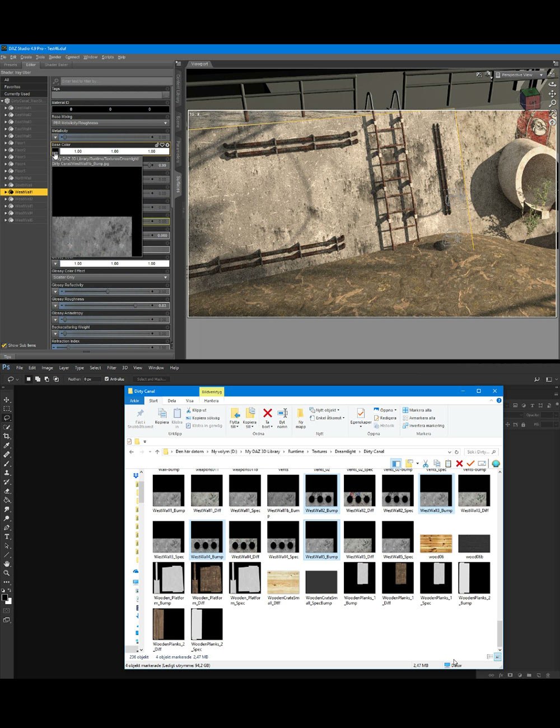Select the Paint Bucket tool in Photoshop
560x728 pixels.
click(x=7, y=500)
